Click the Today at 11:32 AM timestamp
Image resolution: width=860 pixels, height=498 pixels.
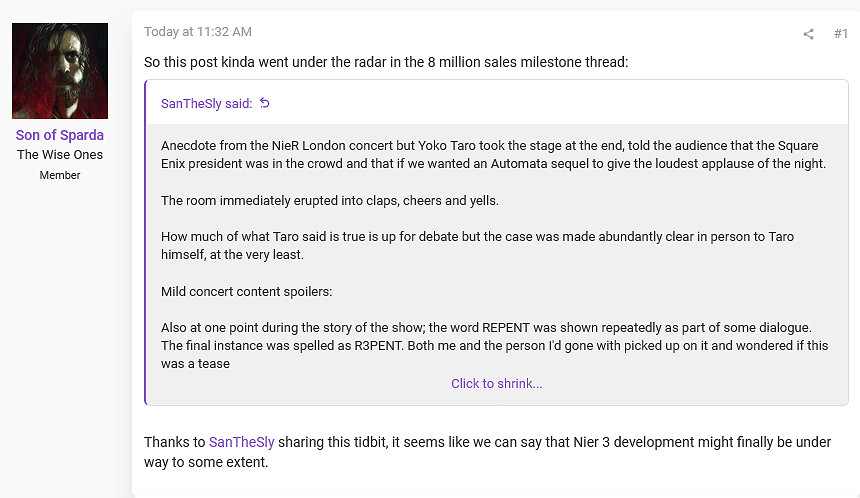coord(198,32)
